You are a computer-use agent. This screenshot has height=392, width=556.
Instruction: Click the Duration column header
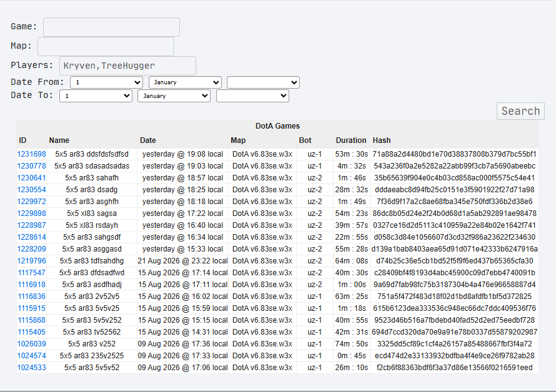350,140
